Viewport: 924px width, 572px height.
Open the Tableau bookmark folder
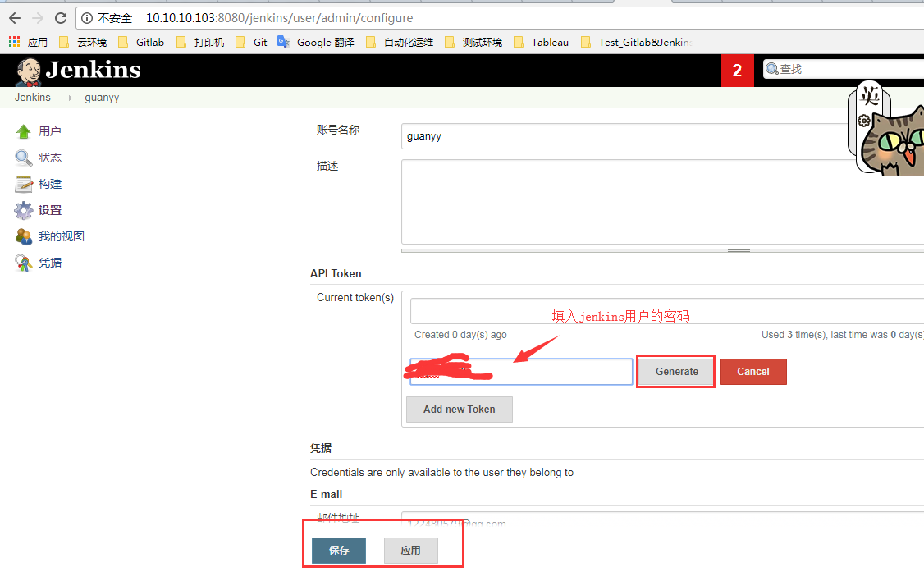541,42
